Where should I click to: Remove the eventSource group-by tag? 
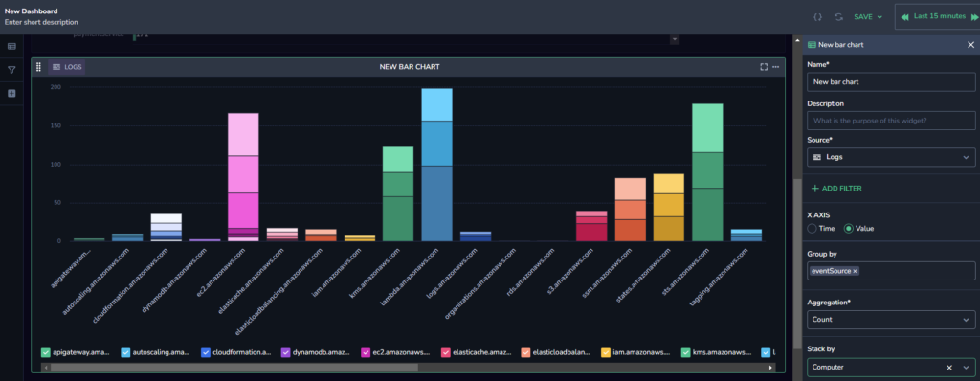pyautogui.click(x=855, y=271)
